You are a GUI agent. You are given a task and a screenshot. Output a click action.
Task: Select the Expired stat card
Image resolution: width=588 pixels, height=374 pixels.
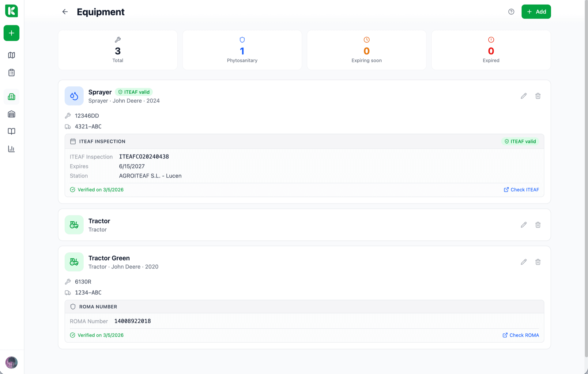click(x=491, y=50)
